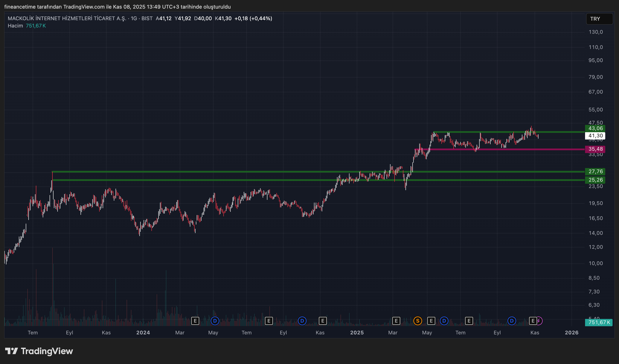Click the E earnings marker above Kas 2024
This screenshot has height=364, width=619.
pyautogui.click(x=323, y=321)
